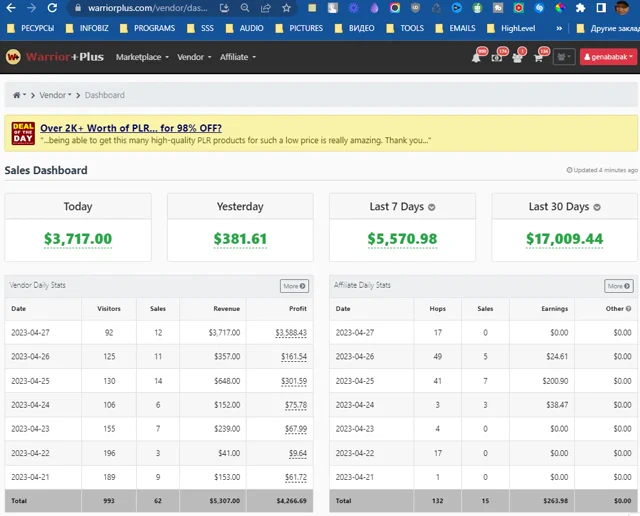This screenshot has height=516, width=640.
Task: Click the home icon in breadcrumb
Action: pyautogui.click(x=17, y=95)
